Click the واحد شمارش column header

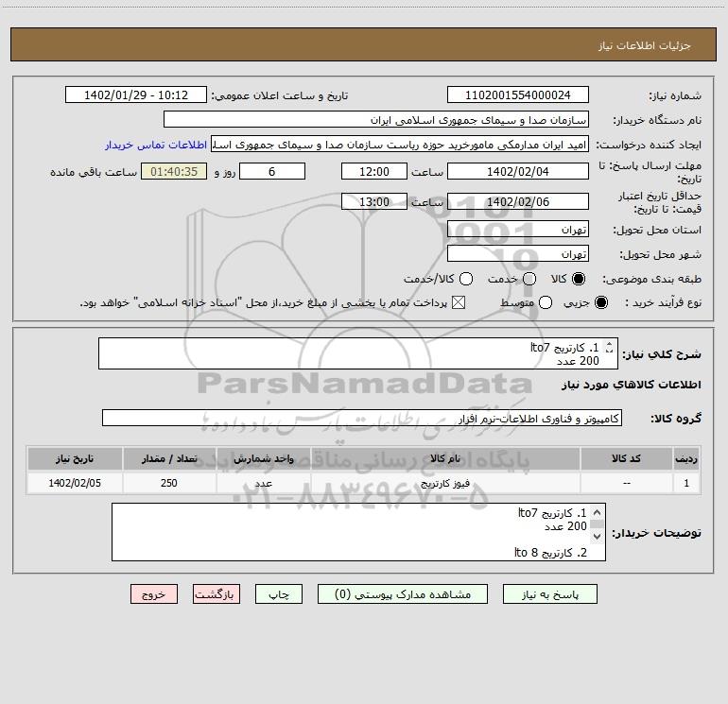point(263,458)
